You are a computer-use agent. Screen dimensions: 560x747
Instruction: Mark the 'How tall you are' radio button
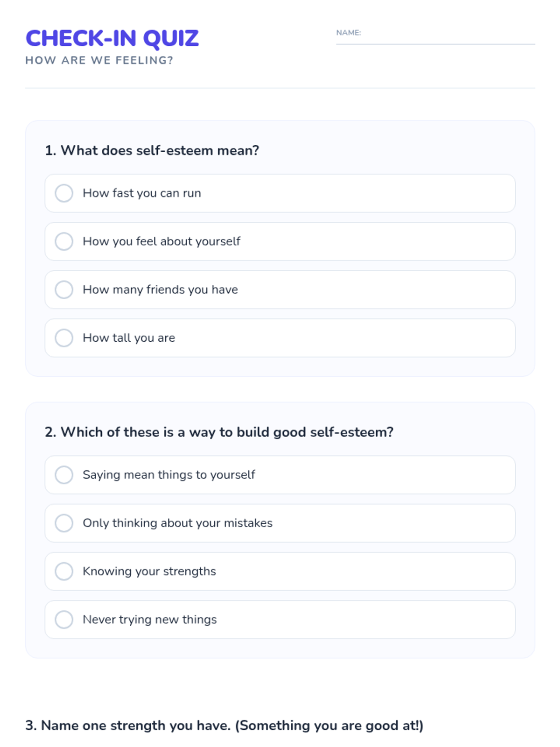click(64, 338)
